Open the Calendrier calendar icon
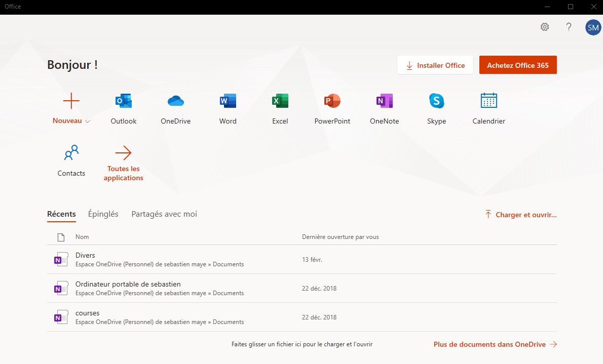603x364 pixels. [x=489, y=101]
